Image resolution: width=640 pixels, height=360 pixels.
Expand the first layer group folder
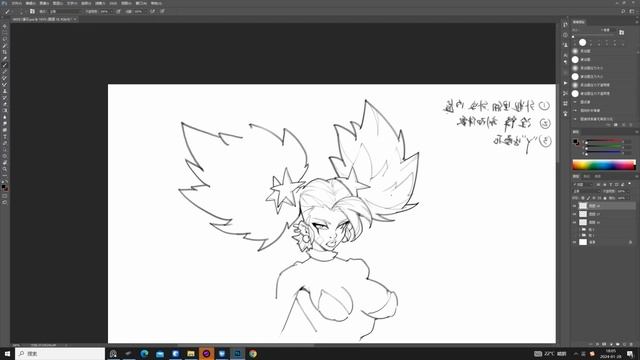point(580,229)
